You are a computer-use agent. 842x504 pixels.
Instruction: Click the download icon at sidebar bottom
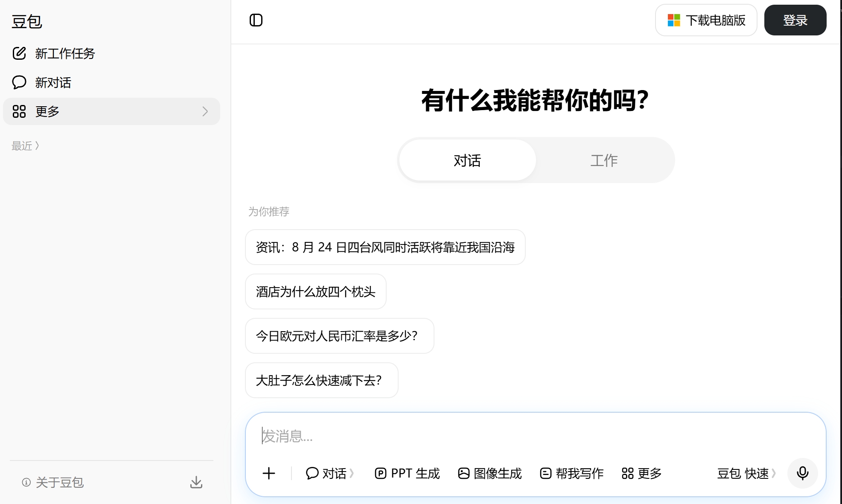point(196,482)
